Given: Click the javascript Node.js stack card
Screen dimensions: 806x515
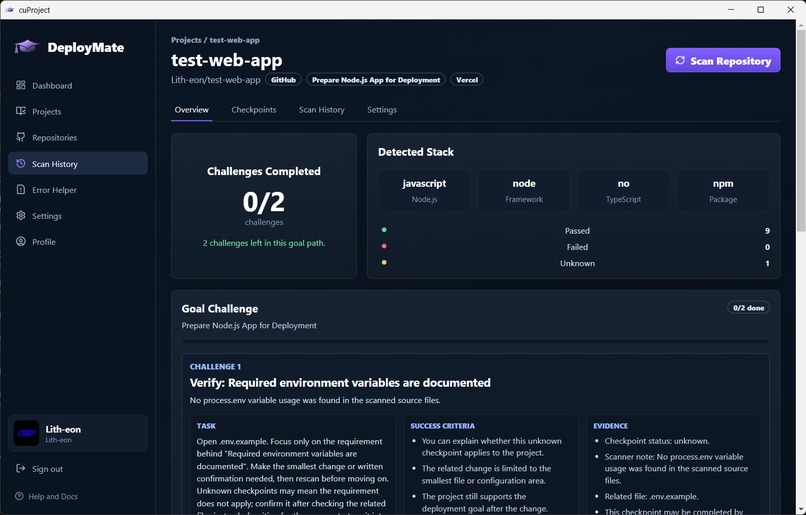Looking at the screenshot, I should (424, 191).
